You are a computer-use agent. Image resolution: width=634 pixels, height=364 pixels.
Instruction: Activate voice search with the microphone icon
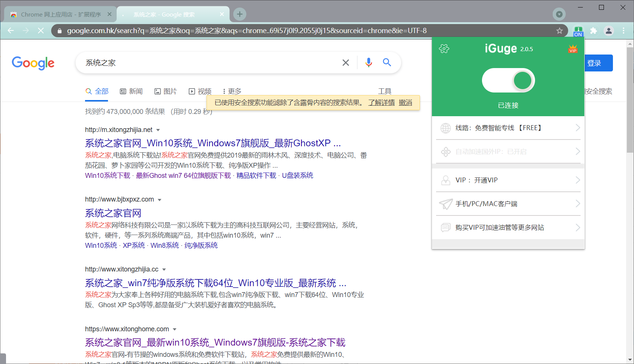(368, 62)
